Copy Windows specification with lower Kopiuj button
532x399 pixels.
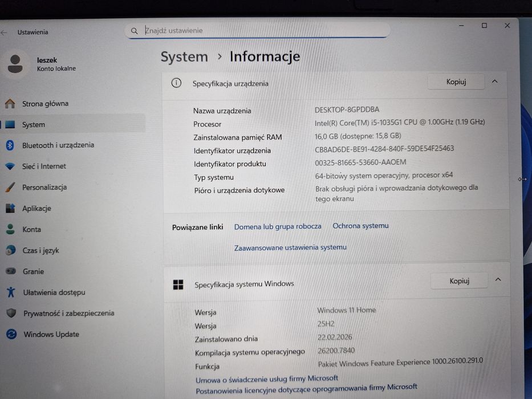[459, 281]
